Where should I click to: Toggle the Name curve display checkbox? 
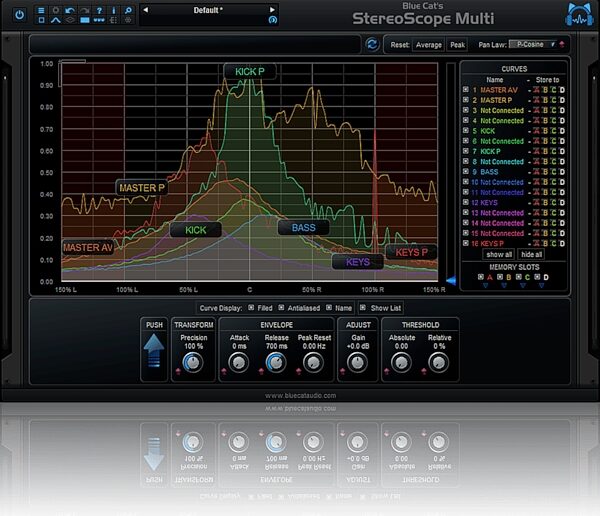tap(329, 307)
